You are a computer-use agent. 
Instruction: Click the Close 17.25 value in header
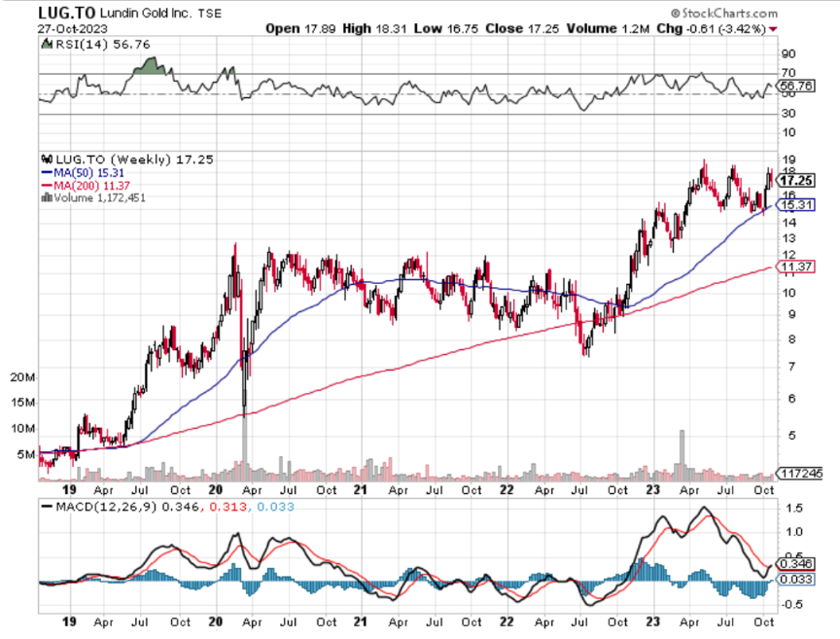522,28
